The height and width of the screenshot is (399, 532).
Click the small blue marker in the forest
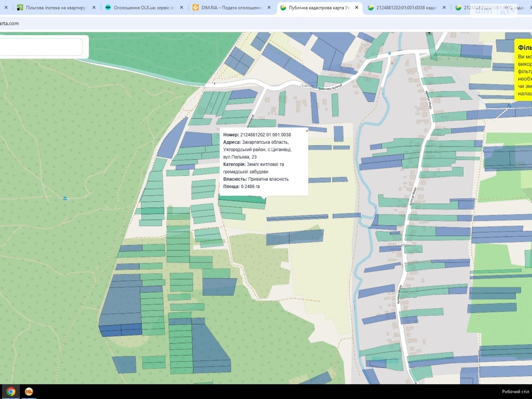click(x=65, y=198)
